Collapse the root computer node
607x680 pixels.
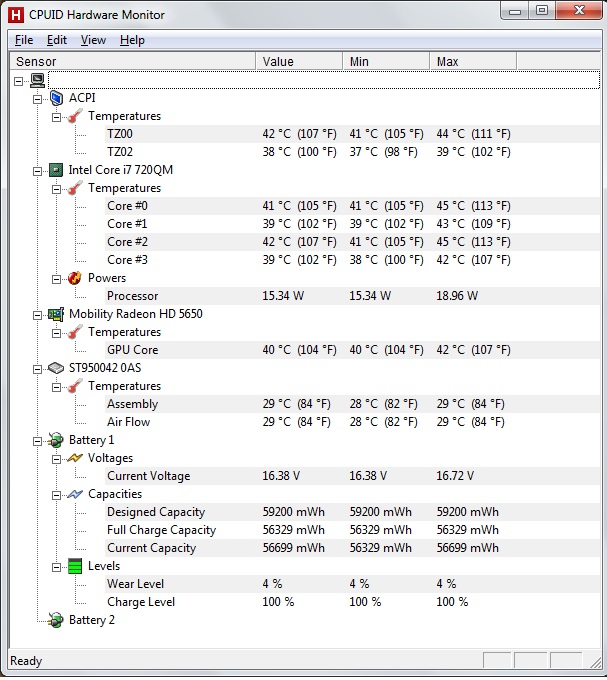point(18,81)
